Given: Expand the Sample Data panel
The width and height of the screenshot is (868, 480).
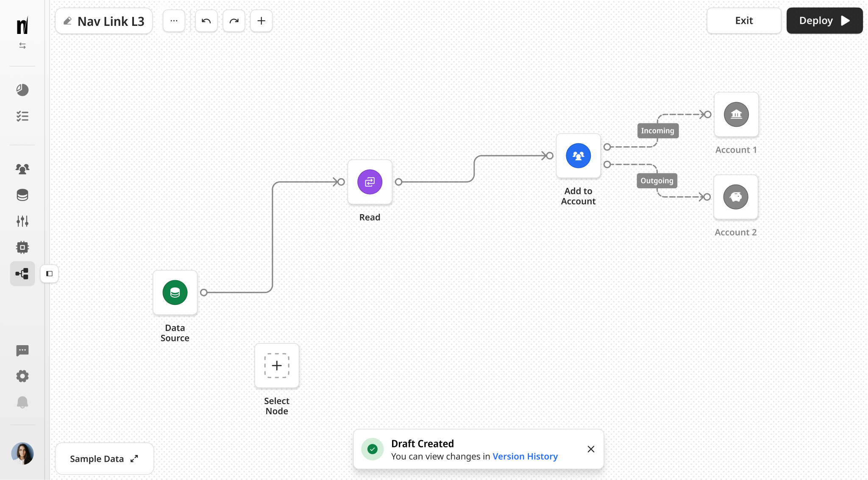Looking at the screenshot, I should coord(134,458).
